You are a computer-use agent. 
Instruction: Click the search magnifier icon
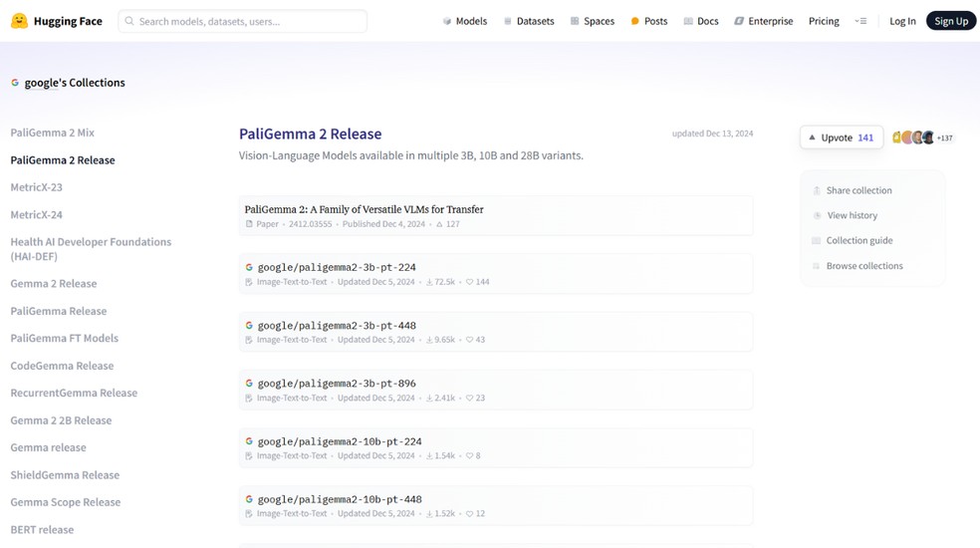tap(129, 21)
